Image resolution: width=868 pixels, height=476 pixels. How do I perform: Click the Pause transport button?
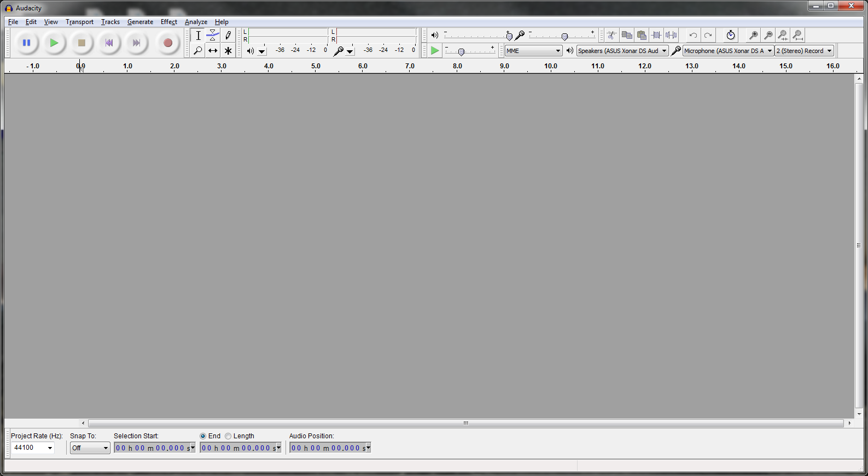(x=26, y=43)
